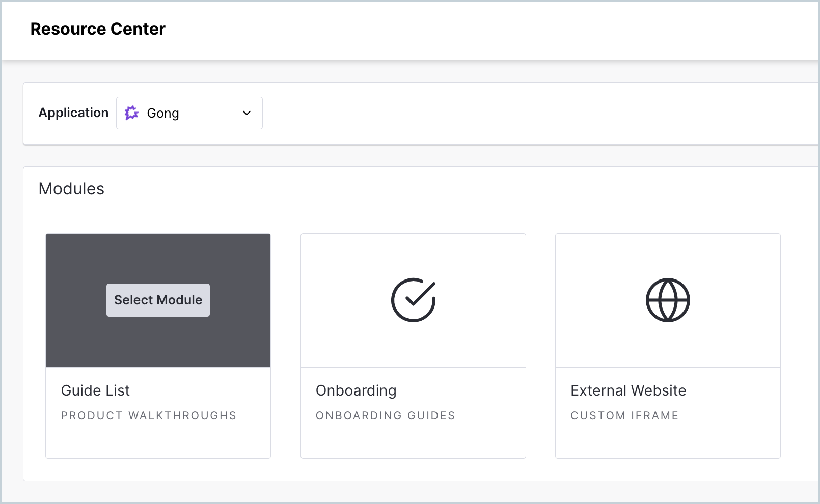Click the Select Module button
The image size is (820, 504).
[158, 300]
